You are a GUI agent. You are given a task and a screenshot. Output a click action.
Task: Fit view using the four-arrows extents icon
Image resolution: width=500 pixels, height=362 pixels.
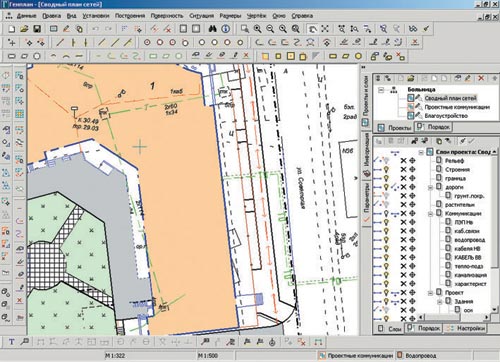click(x=325, y=29)
